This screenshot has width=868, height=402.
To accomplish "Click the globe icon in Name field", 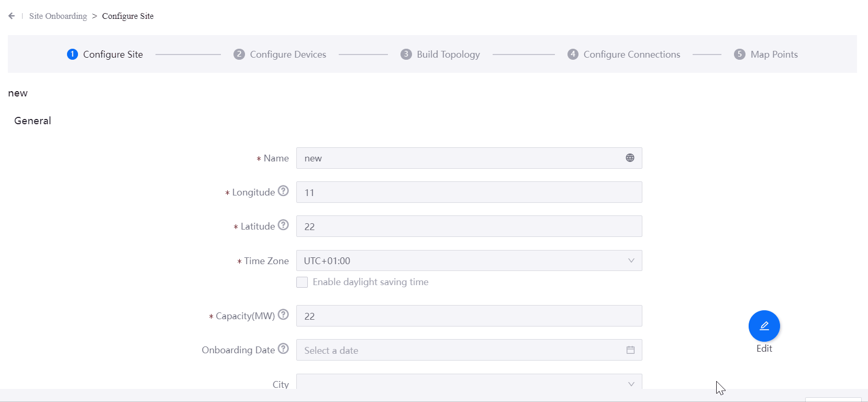I will [630, 158].
